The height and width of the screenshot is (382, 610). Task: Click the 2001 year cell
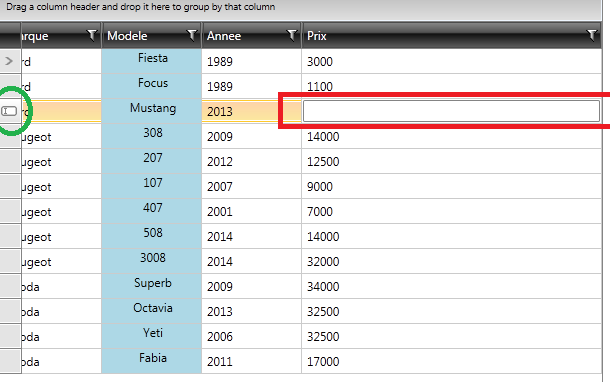point(251,211)
